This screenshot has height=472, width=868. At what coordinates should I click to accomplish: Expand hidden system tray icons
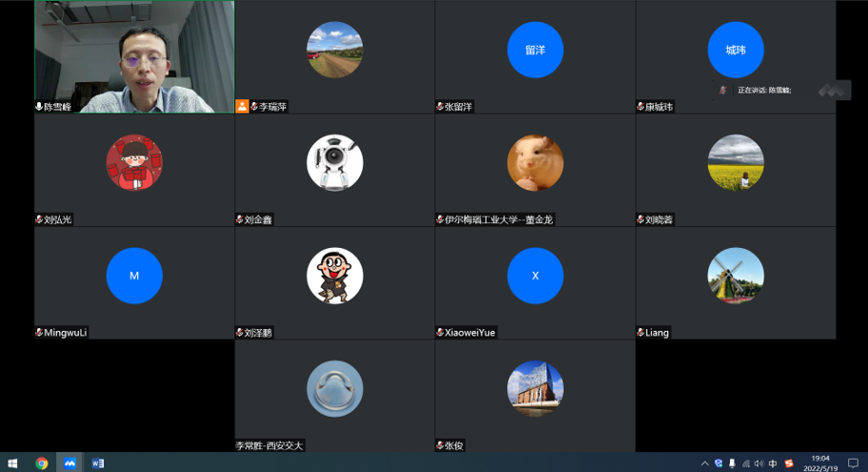click(705, 463)
